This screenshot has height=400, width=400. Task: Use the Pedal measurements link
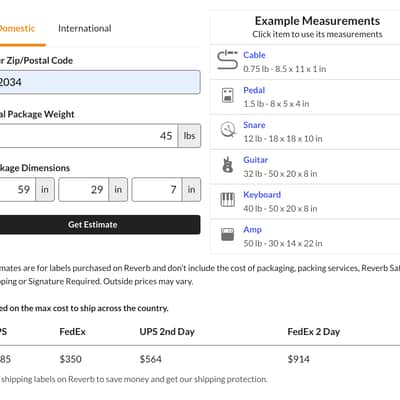[x=254, y=90]
